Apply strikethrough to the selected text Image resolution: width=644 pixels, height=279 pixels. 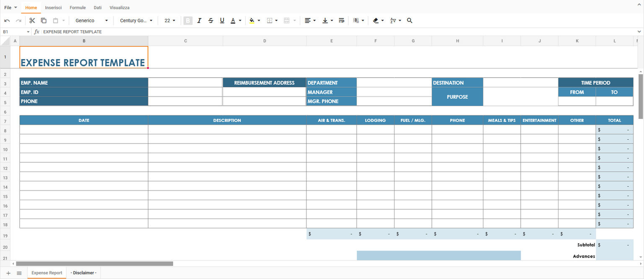pos(210,20)
